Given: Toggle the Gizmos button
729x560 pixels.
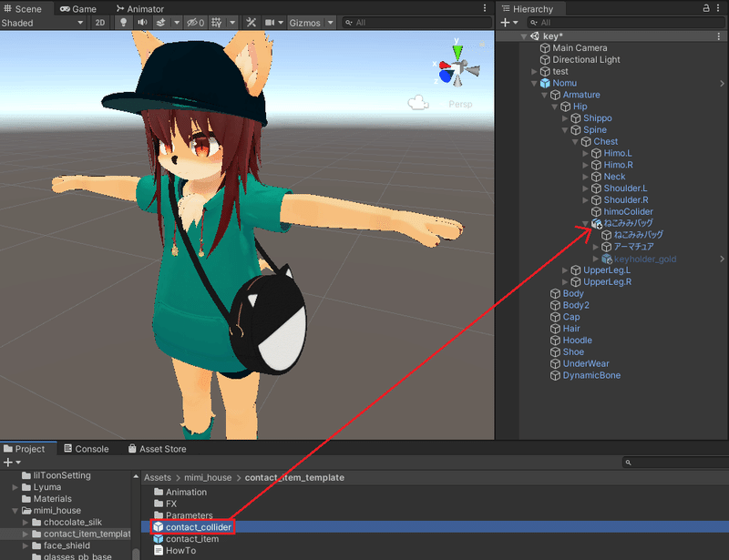Looking at the screenshot, I should [304, 22].
